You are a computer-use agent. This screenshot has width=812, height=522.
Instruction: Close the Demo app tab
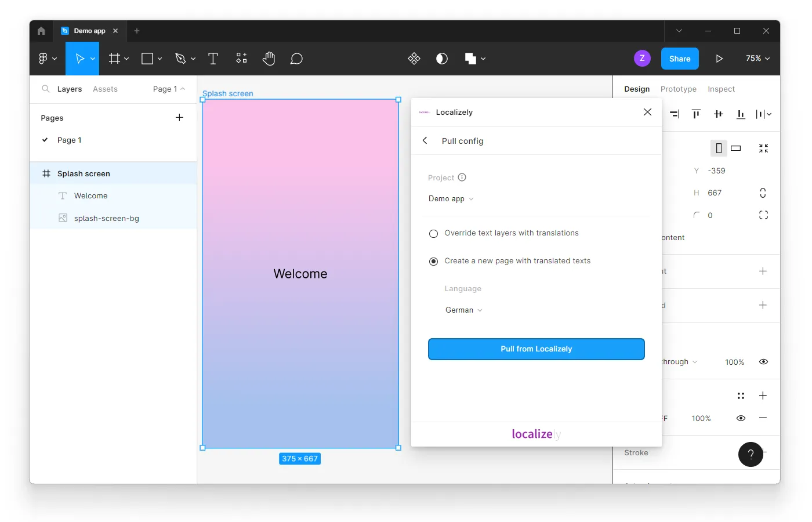pos(115,31)
